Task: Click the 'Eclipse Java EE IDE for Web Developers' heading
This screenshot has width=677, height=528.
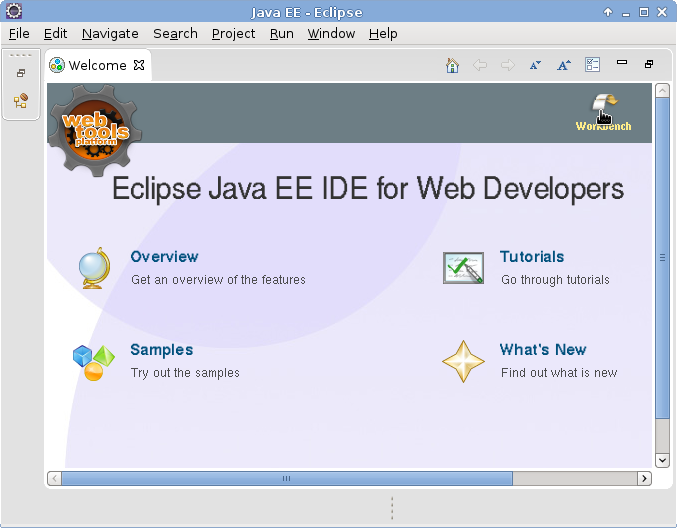Action: tap(368, 189)
